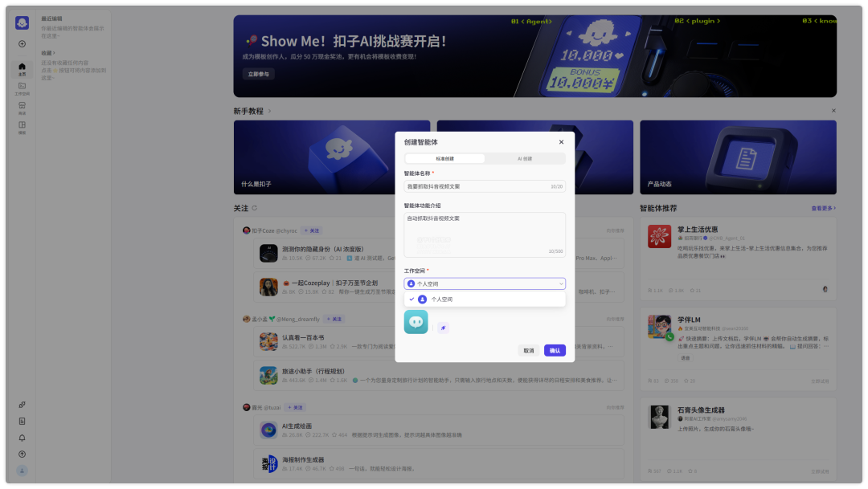Click 查看更多 link in 智能体推荐

click(x=824, y=209)
